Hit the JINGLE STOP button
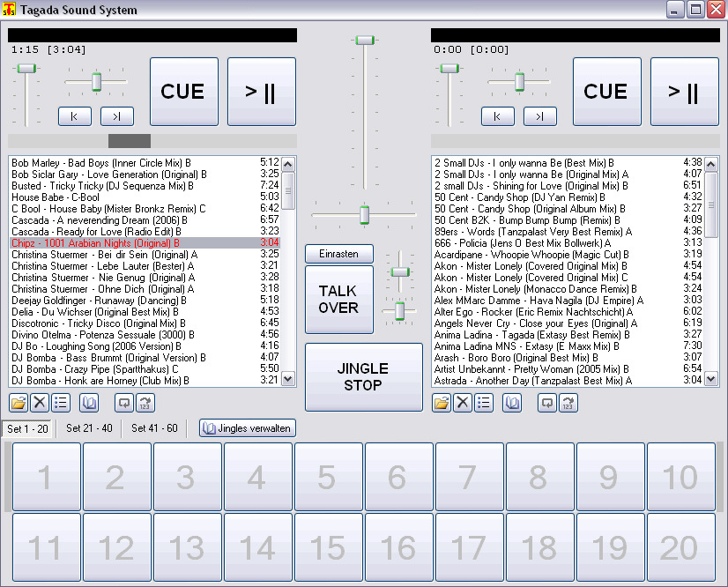This screenshot has height=587, width=728. 363,377
